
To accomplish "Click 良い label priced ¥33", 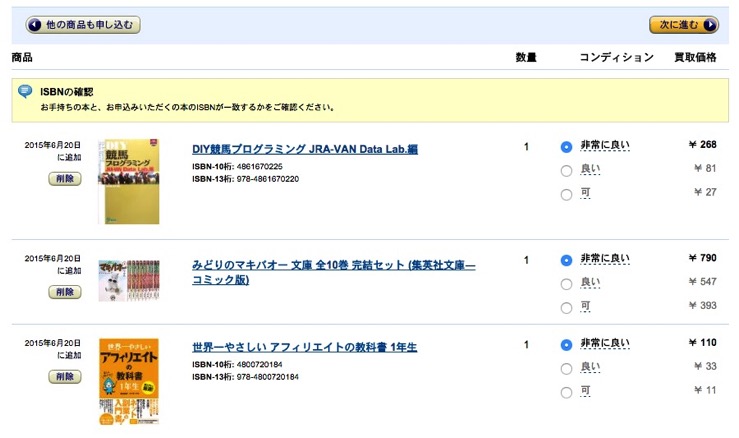I will coord(590,367).
